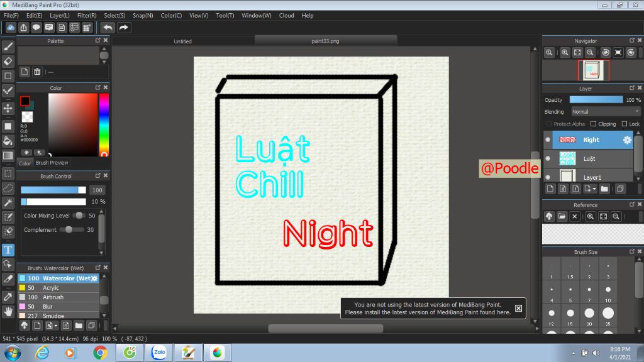The width and height of the screenshot is (644, 362).
Task: Expand the add-layer dropdown arrow in Layer panel
Action: (x=594, y=189)
